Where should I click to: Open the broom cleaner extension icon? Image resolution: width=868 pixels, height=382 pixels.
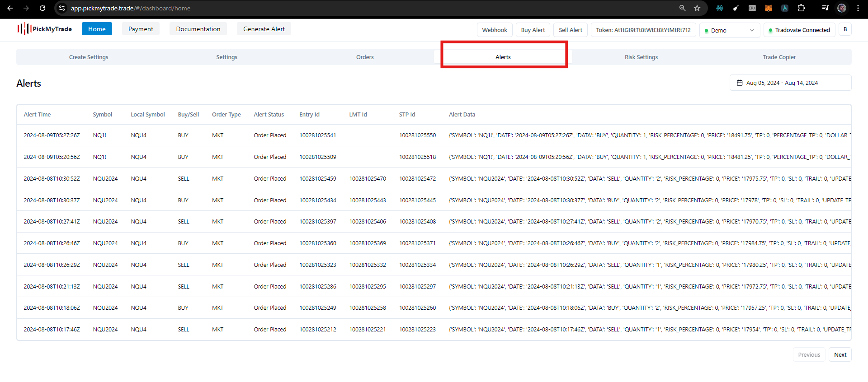coord(736,8)
